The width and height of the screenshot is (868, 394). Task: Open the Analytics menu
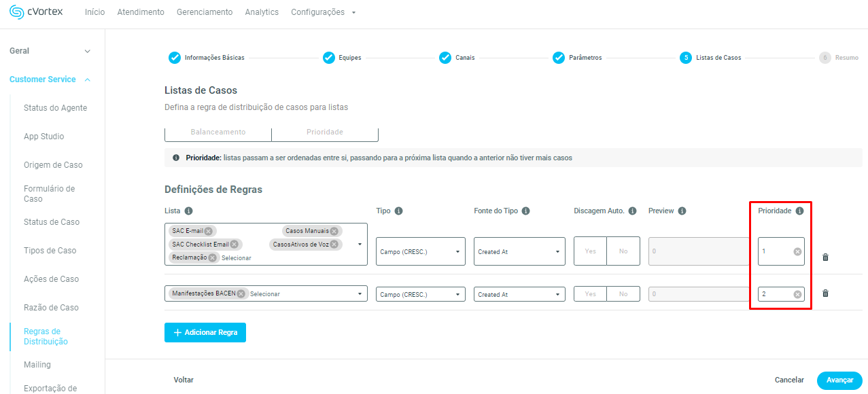[262, 12]
